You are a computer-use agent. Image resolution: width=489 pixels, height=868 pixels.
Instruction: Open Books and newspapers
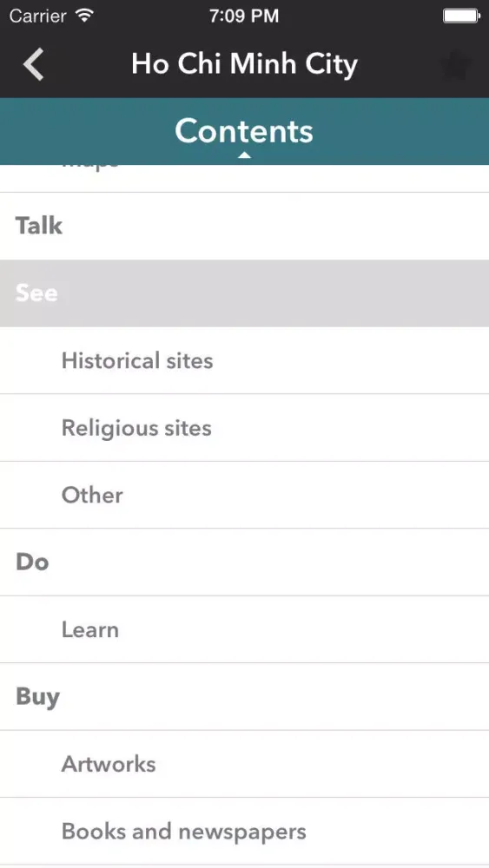click(244, 832)
